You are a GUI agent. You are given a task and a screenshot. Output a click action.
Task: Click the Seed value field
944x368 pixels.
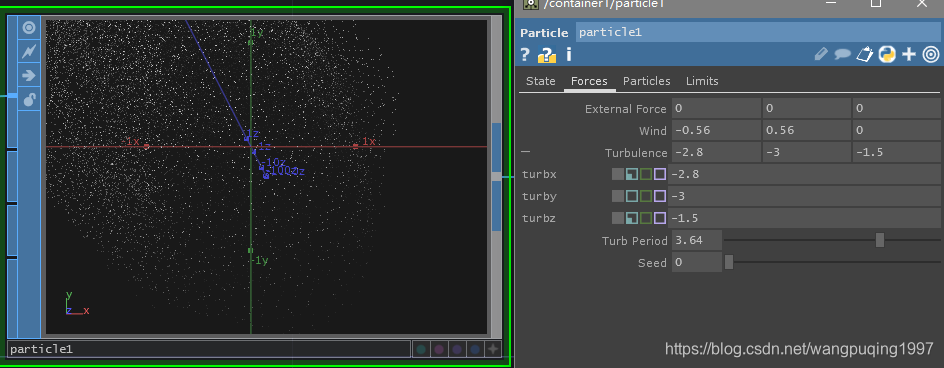(697, 262)
